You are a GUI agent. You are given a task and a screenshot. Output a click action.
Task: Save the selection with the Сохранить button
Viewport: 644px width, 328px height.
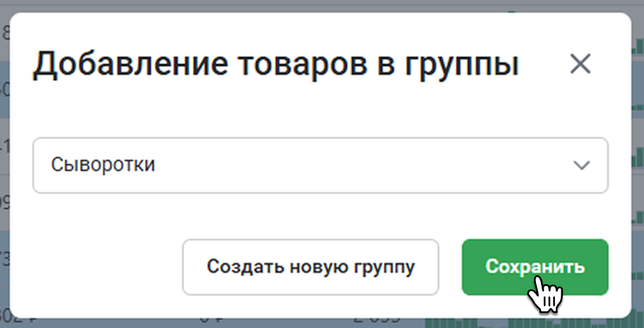click(535, 267)
